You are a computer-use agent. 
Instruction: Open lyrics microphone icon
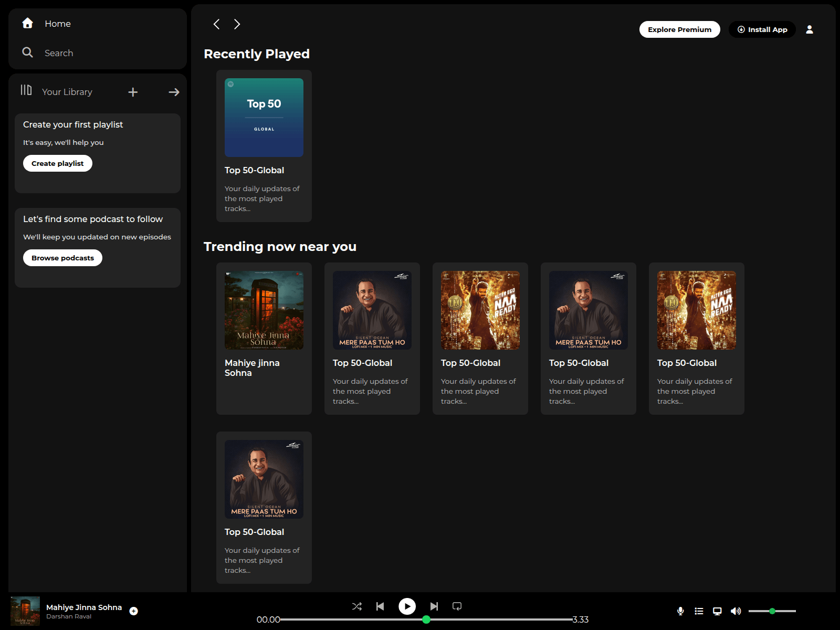pyautogui.click(x=680, y=611)
